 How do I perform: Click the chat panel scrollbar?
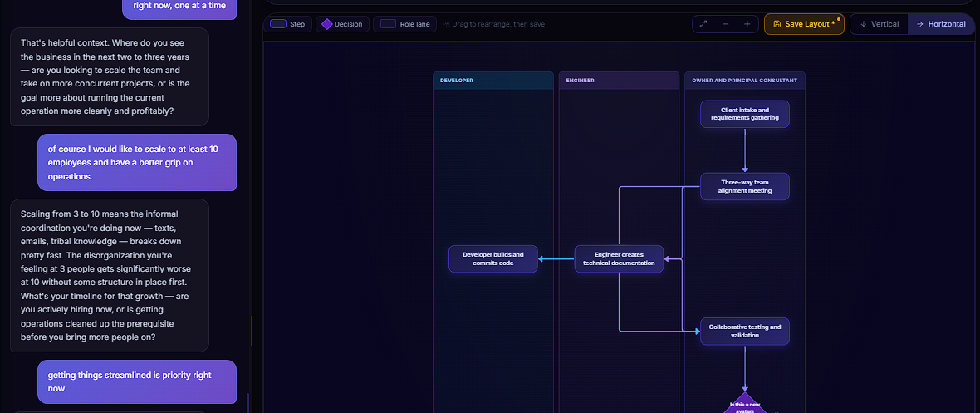coord(250,401)
